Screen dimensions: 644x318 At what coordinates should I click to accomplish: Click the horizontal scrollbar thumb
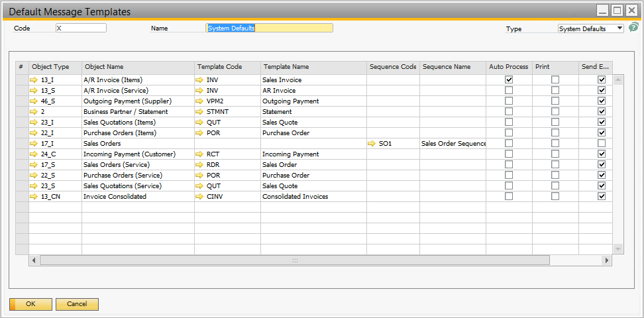[294, 260]
